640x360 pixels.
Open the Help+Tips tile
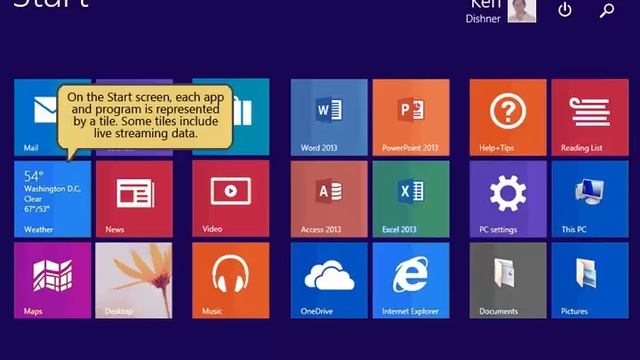(508, 118)
